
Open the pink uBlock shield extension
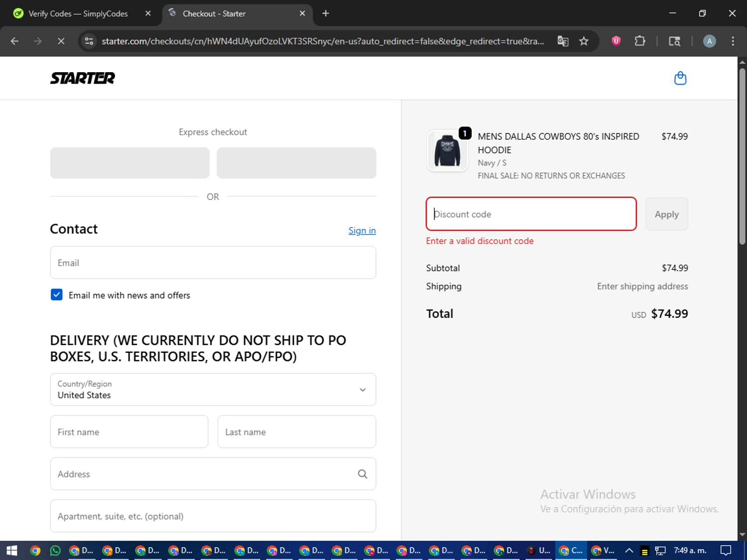click(616, 41)
